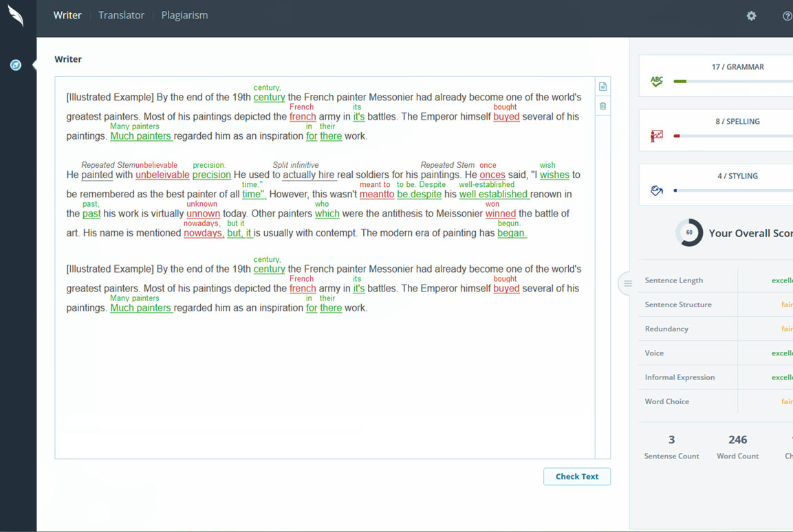The height and width of the screenshot is (532, 793).
Task: Click the 'Writer' page heading
Action: tap(68, 59)
